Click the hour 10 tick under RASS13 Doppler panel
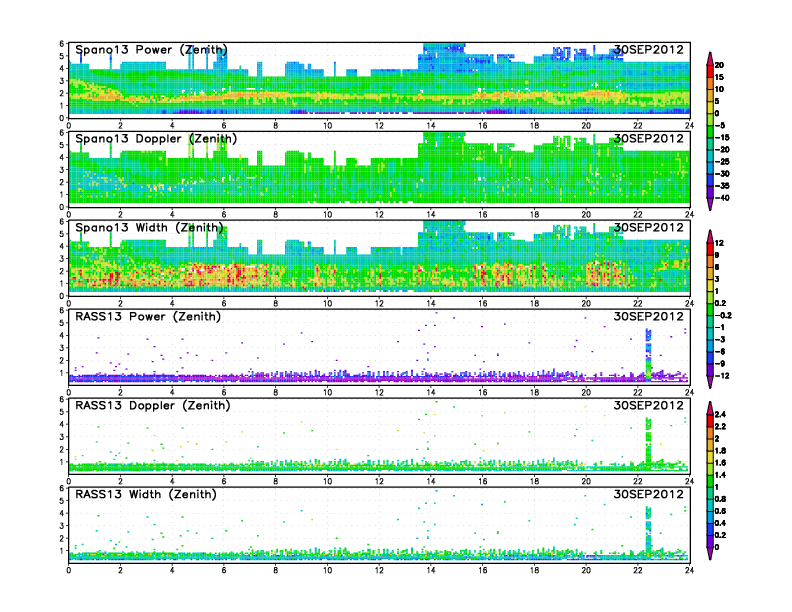 (x=327, y=481)
